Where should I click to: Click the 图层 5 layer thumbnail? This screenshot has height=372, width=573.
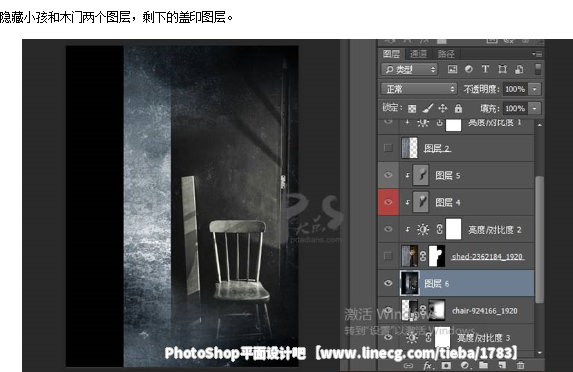421,175
